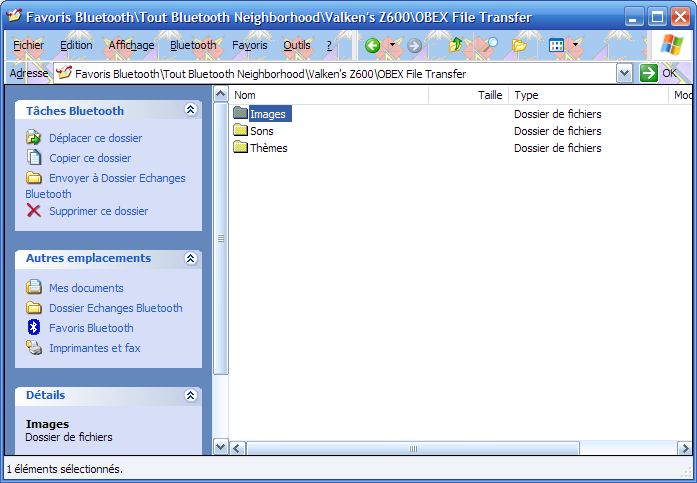Open the ? help menu
Image resolution: width=697 pixels, height=483 pixels.
pyautogui.click(x=329, y=45)
